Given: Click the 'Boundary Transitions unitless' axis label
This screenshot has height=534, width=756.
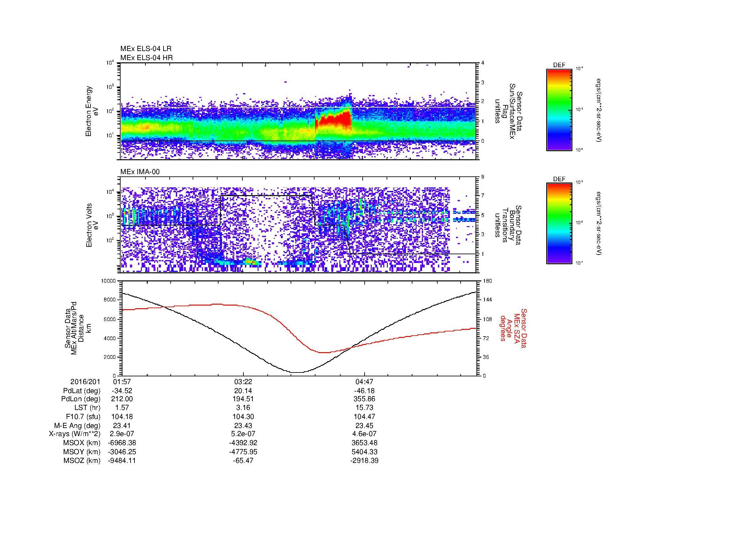Looking at the screenshot, I should pyautogui.click(x=508, y=225).
